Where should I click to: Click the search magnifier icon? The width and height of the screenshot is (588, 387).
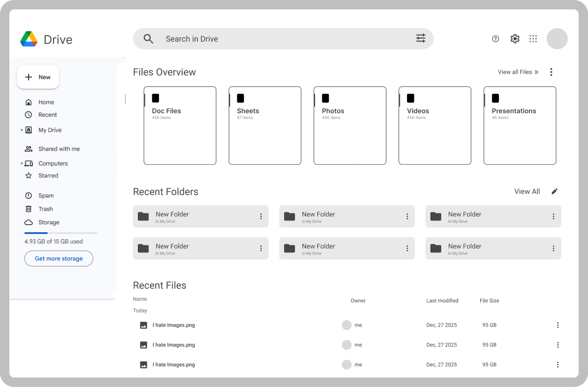point(149,39)
